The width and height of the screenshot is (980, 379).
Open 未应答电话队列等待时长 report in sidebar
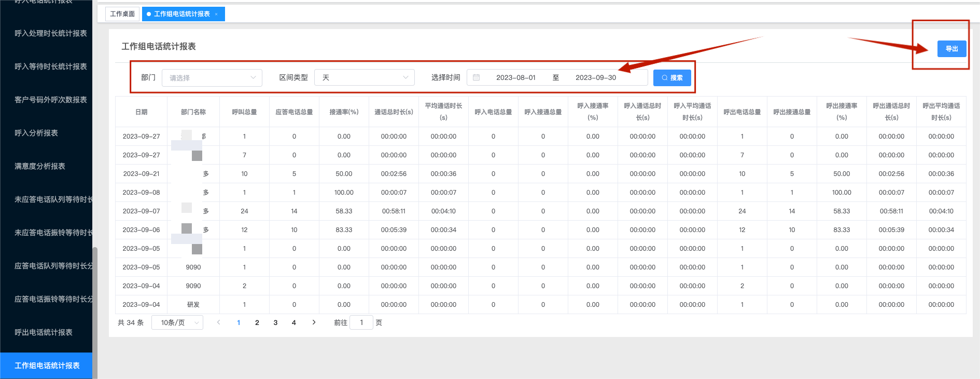click(53, 199)
